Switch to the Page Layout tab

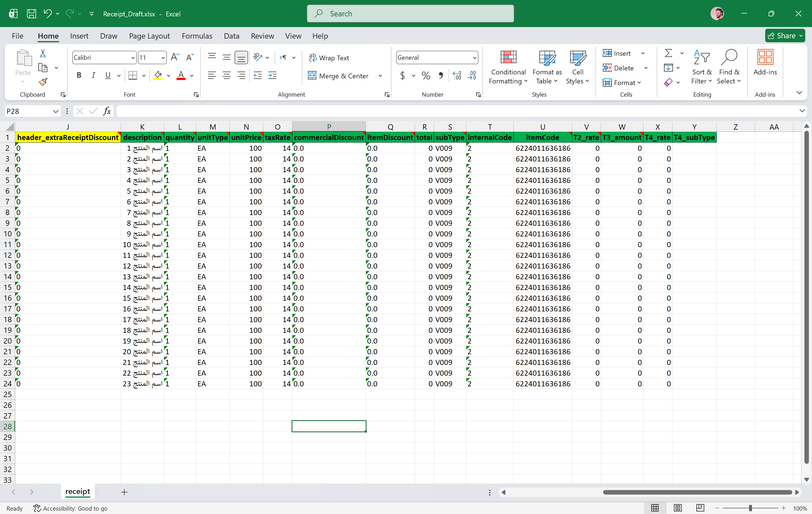pos(149,36)
